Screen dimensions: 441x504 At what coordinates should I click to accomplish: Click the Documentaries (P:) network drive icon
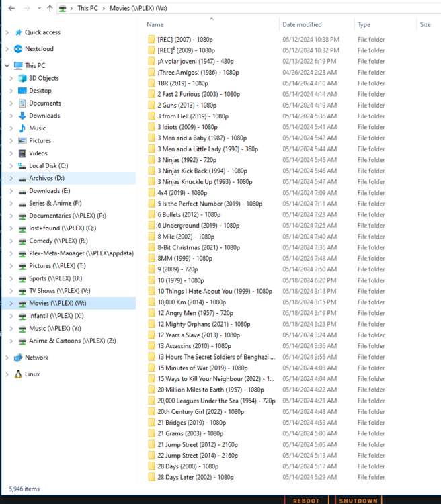pyautogui.click(x=22, y=216)
